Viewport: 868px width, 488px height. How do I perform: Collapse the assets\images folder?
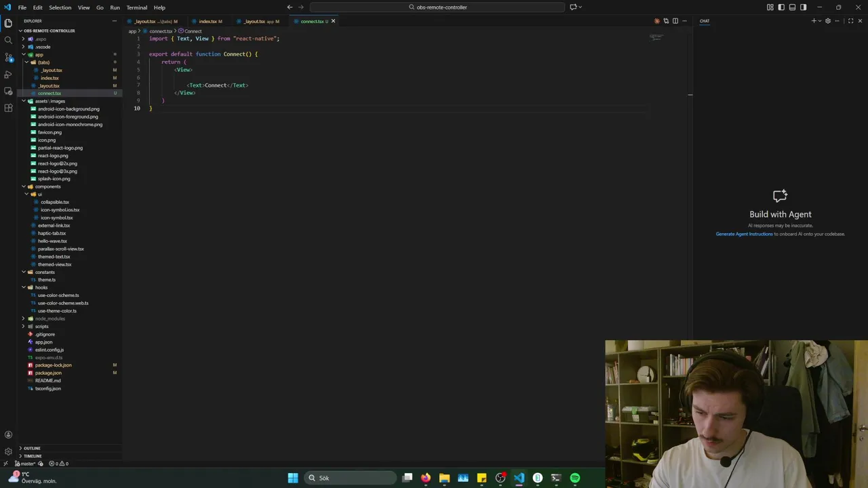pyautogui.click(x=50, y=101)
